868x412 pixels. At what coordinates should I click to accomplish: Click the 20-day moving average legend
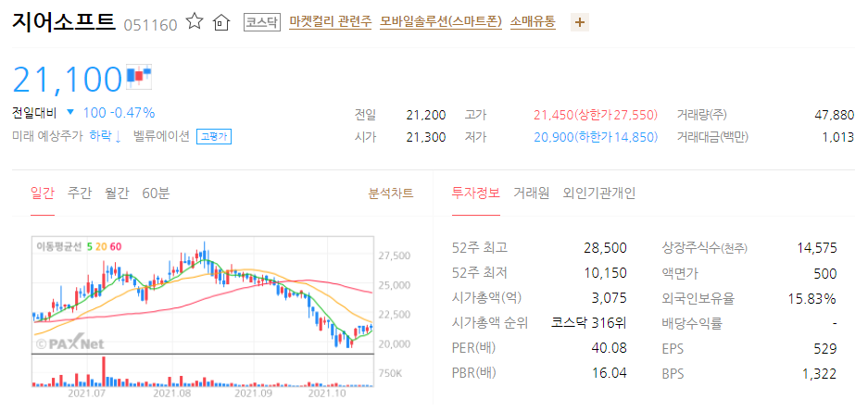click(101, 246)
